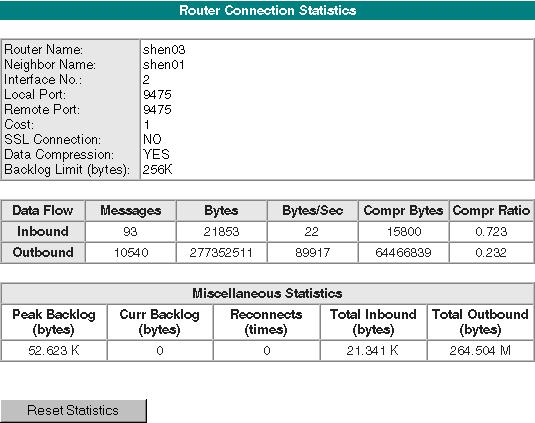The width and height of the screenshot is (535, 423).
Task: Click the Backlog Limit value 256K
Action: pyautogui.click(x=158, y=170)
